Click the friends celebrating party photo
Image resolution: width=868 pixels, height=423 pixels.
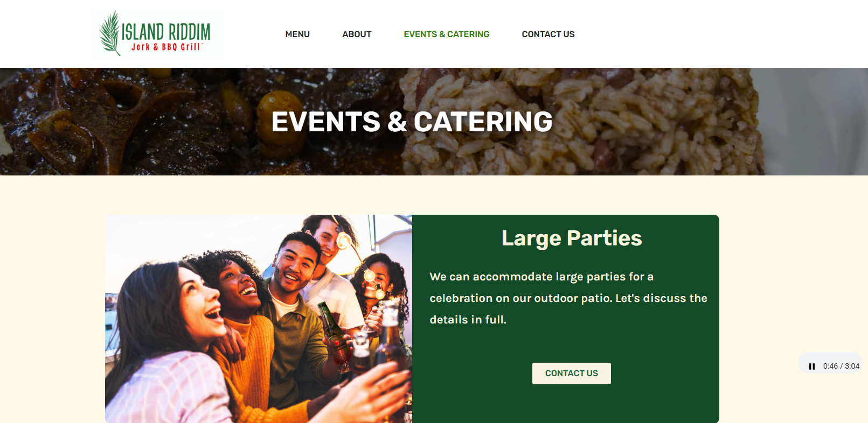[x=259, y=319]
